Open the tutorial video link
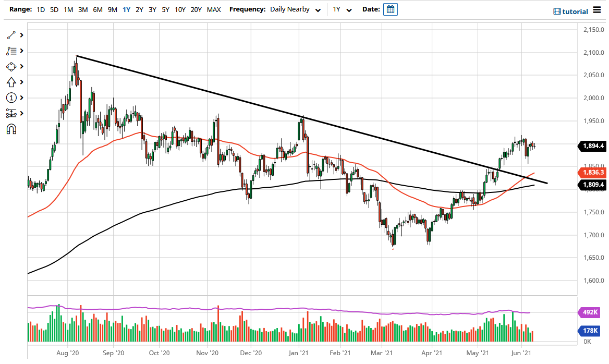Image resolution: width=609 pixels, height=364 pixels. [x=570, y=11]
